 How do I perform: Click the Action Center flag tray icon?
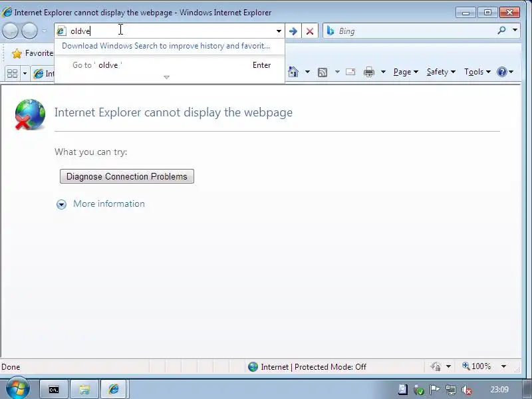(x=434, y=390)
